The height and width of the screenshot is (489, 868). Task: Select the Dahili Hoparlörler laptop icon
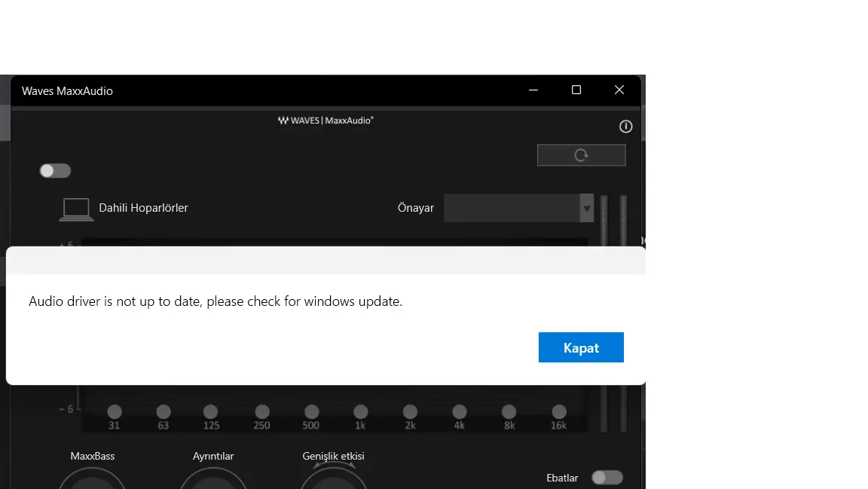(x=76, y=209)
